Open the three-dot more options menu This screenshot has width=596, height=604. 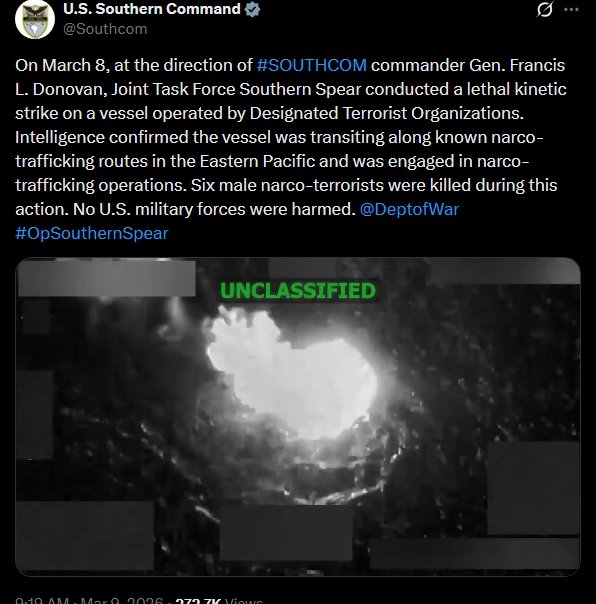[x=571, y=10]
